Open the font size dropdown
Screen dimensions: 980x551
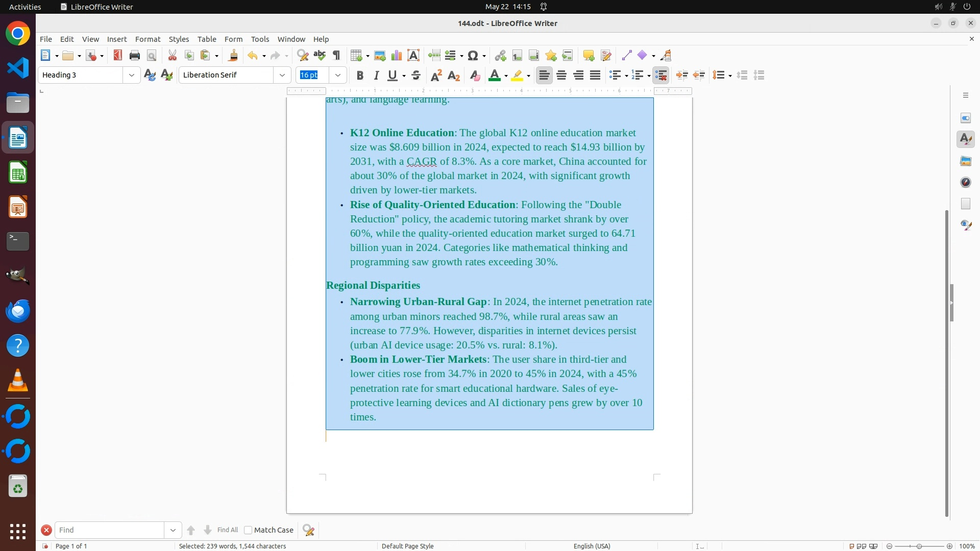coord(338,76)
